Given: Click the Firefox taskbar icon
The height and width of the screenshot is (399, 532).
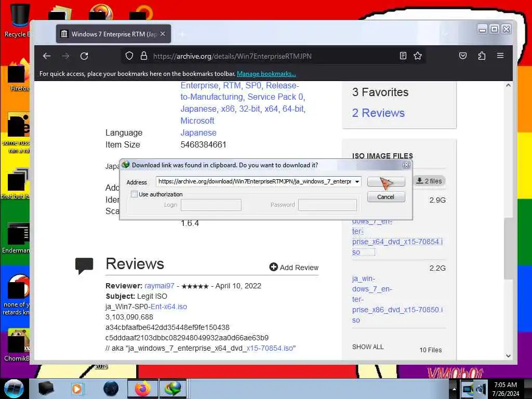Looking at the screenshot, I should 142,389.
